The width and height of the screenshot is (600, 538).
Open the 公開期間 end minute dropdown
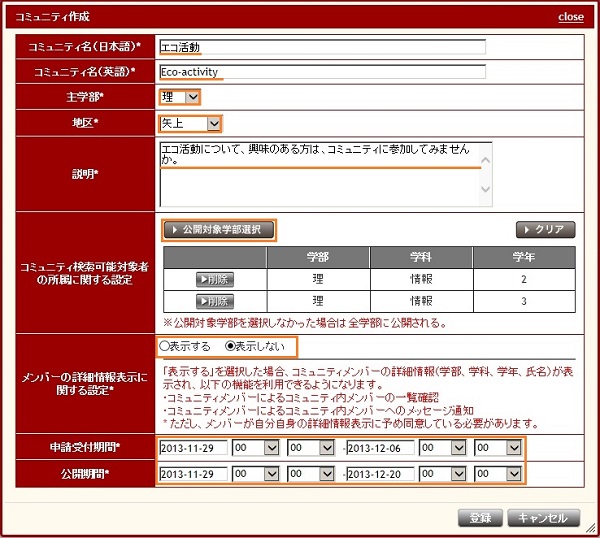[498, 473]
